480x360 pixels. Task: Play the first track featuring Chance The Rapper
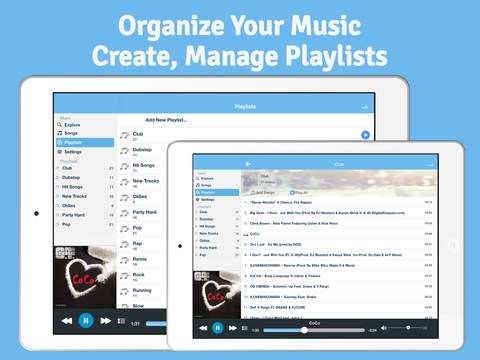338,202
